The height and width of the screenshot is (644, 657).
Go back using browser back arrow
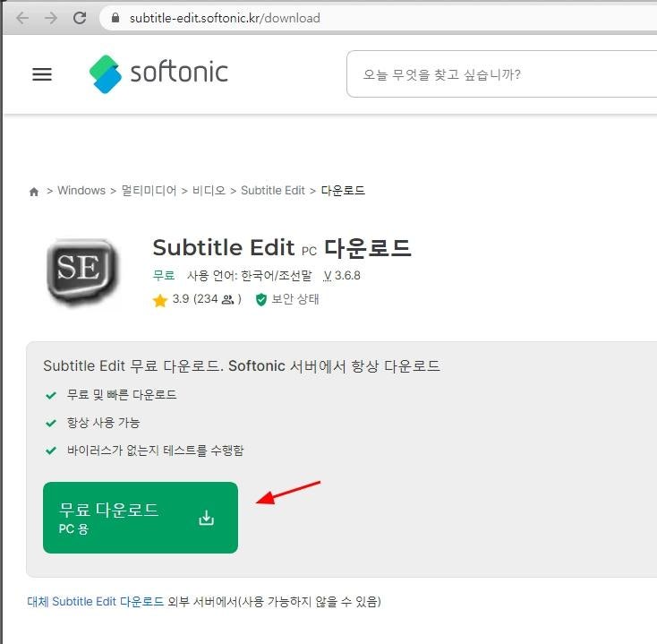coord(22,18)
